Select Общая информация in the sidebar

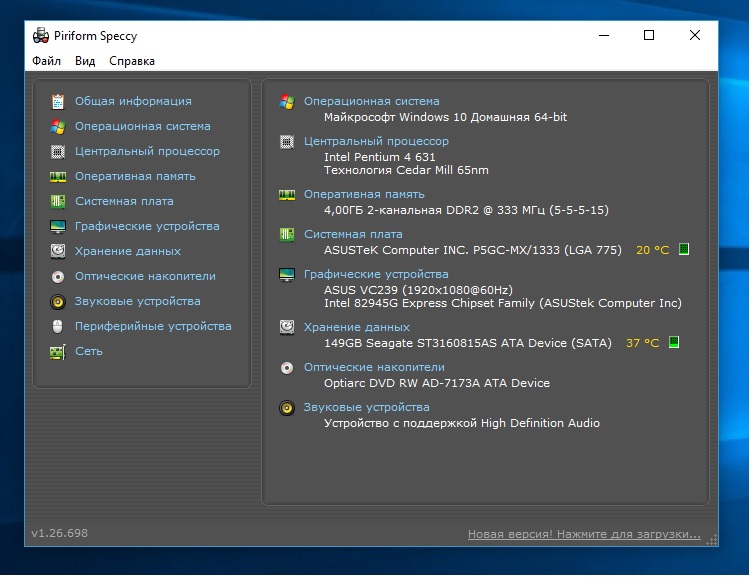[x=133, y=101]
